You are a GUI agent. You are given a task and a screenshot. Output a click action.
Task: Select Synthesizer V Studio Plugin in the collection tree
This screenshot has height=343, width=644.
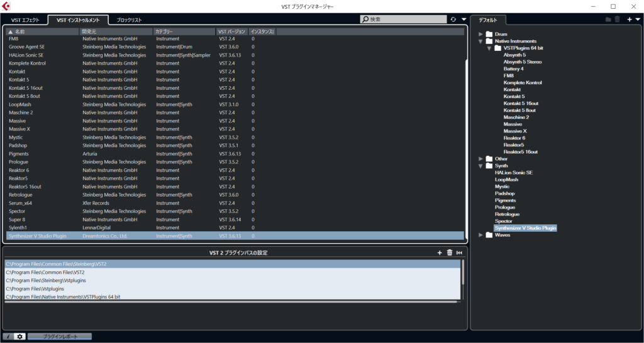pos(525,228)
